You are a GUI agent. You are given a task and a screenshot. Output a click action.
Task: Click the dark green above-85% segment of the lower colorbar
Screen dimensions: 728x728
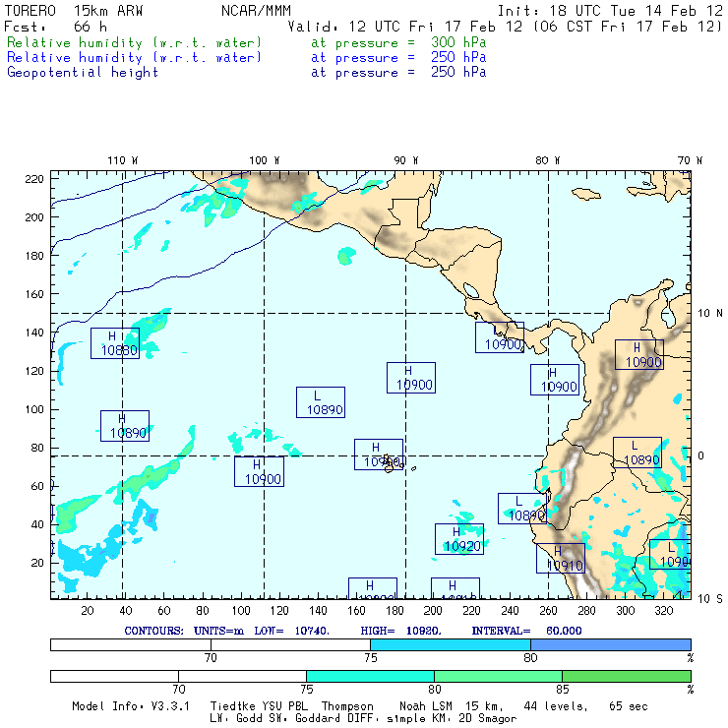pos(627,676)
